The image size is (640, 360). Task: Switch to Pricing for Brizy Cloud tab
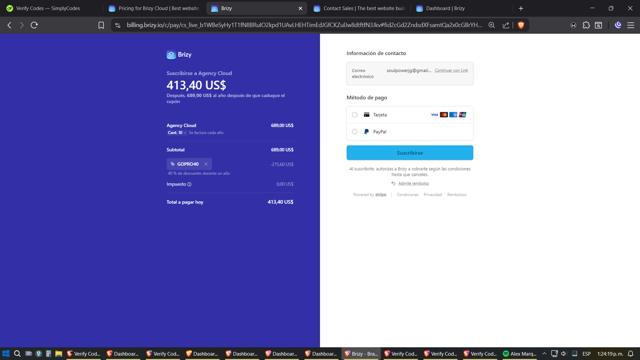153,8
